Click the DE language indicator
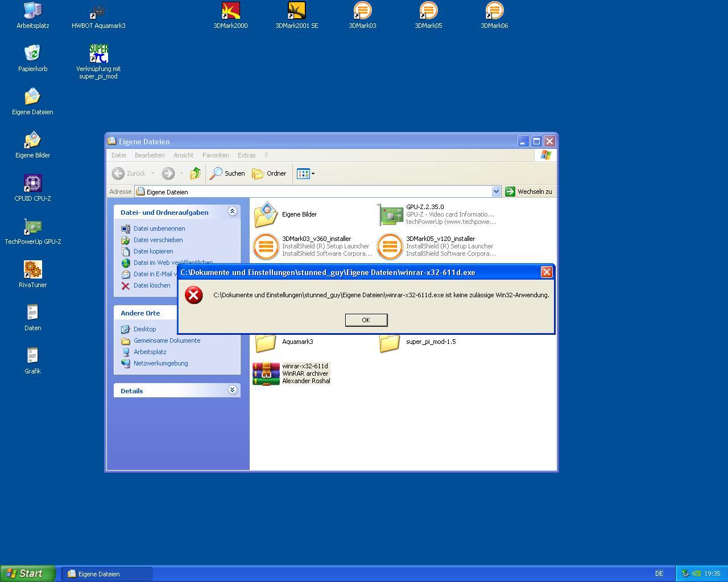 (659, 574)
